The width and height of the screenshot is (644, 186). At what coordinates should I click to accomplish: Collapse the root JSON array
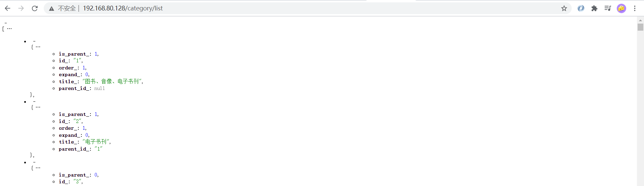point(6,23)
